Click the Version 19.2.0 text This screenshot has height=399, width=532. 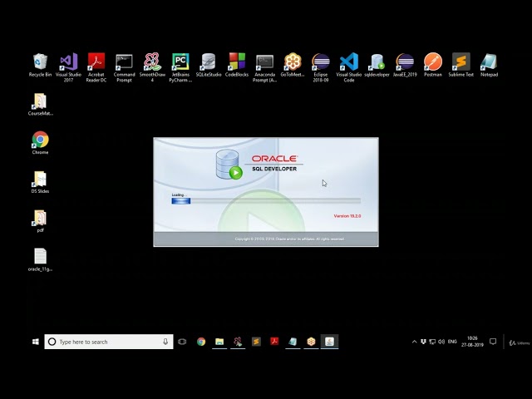pyautogui.click(x=347, y=216)
